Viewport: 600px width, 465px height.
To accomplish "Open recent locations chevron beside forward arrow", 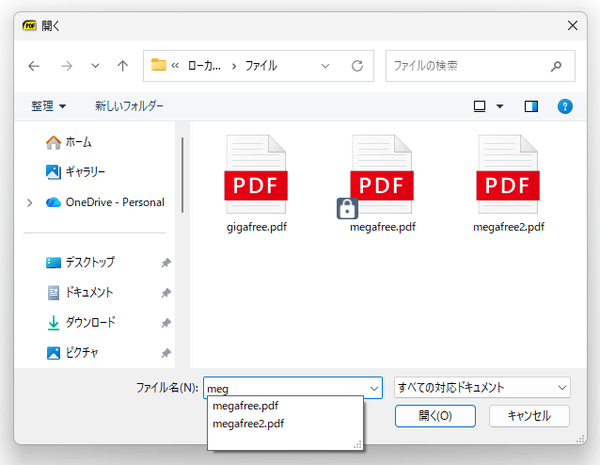I will click(95, 66).
